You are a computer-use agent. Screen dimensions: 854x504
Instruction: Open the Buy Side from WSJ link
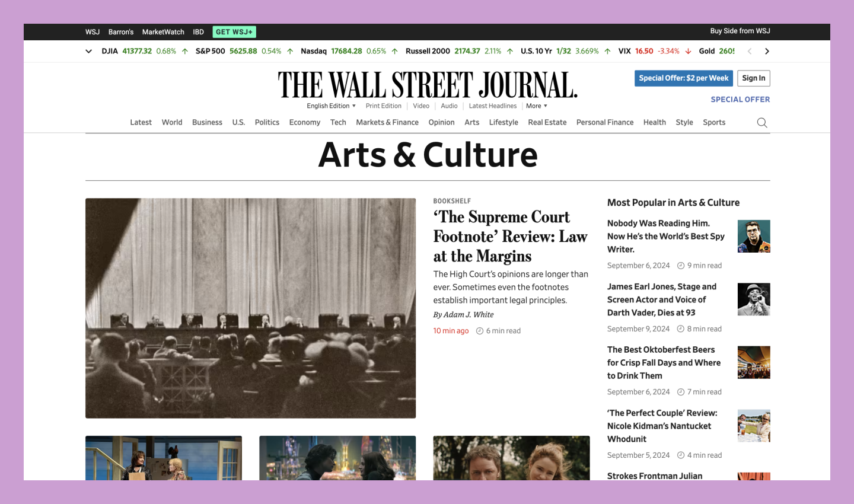tap(740, 31)
